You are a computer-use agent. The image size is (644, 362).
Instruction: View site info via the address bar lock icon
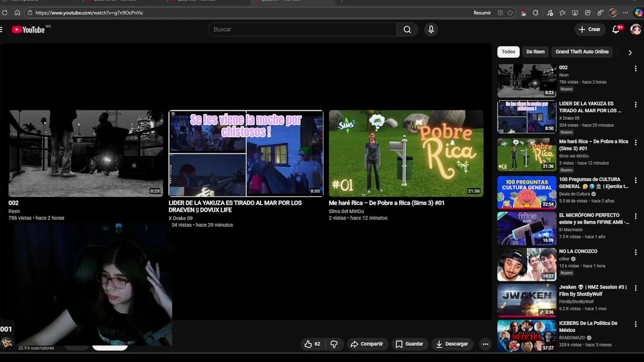pyautogui.click(x=30, y=13)
